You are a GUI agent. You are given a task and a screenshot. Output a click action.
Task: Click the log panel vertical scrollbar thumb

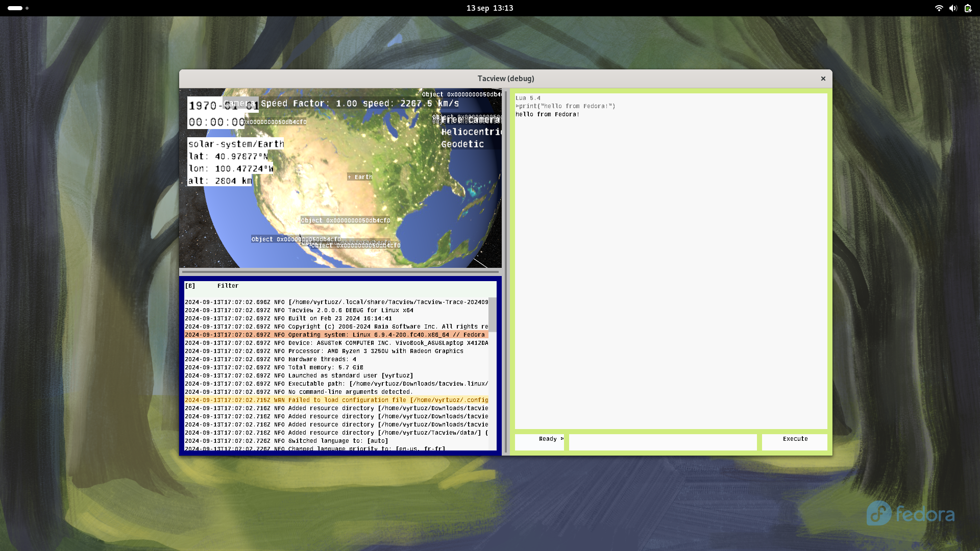[492, 314]
